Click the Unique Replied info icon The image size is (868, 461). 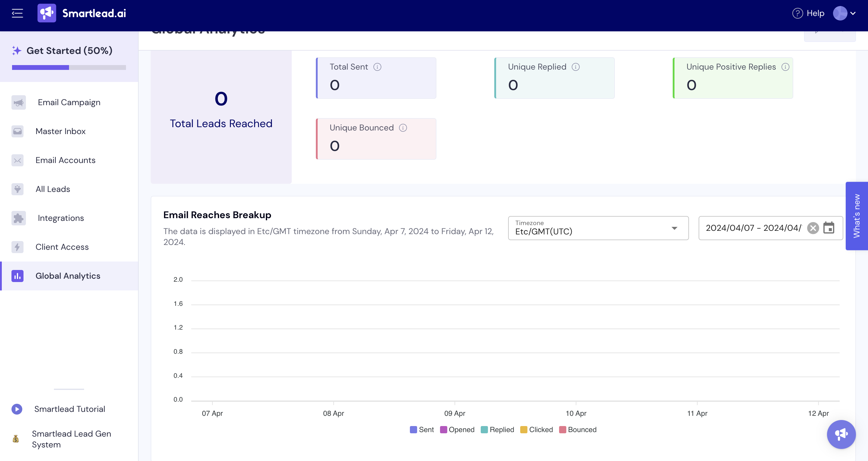click(576, 67)
